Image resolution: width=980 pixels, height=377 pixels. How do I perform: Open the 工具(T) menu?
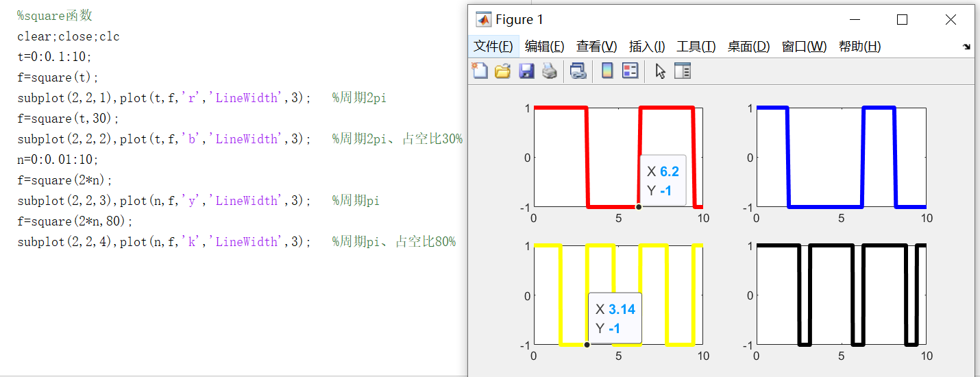pos(696,47)
